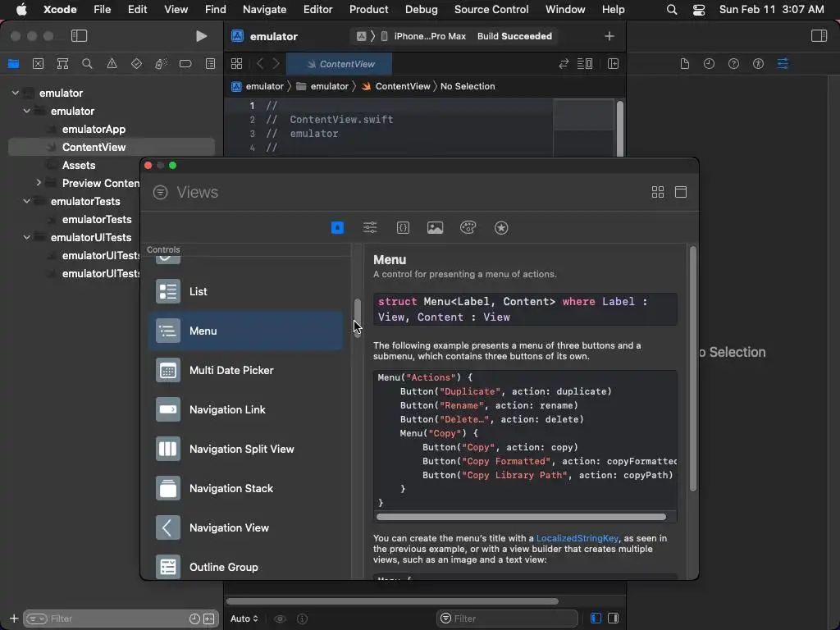Show the Views library tab
This screenshot has height=630, width=840.
pos(337,228)
